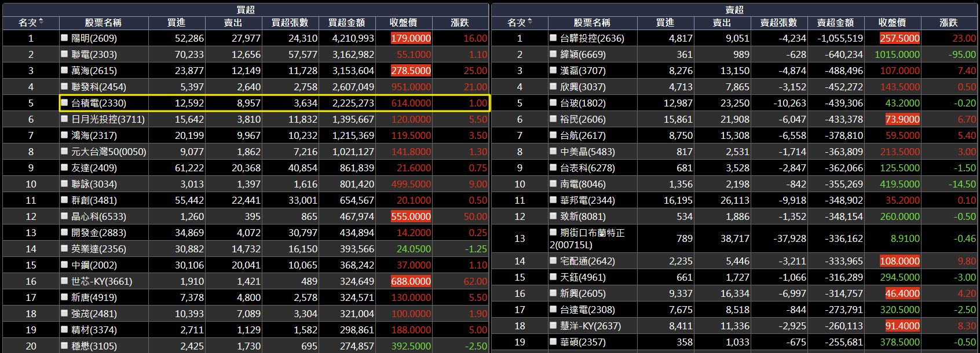
Task: Open the 新唐(4919) stock link
Action: tap(94, 297)
